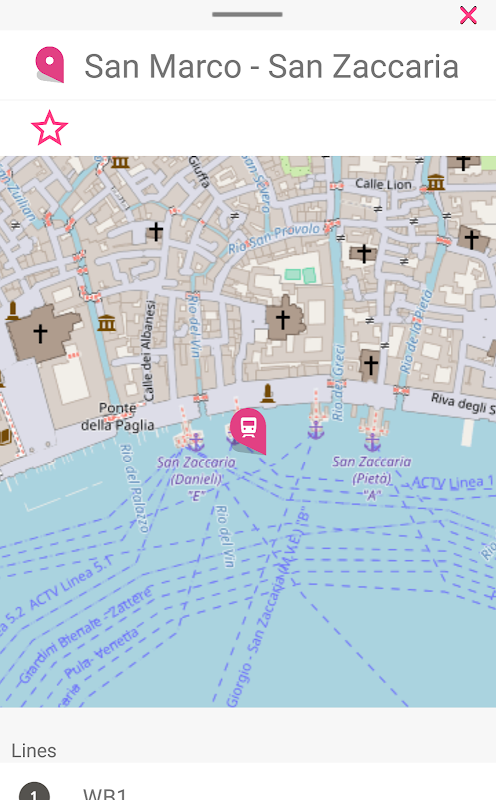Open the WB1 line entry

click(248, 789)
